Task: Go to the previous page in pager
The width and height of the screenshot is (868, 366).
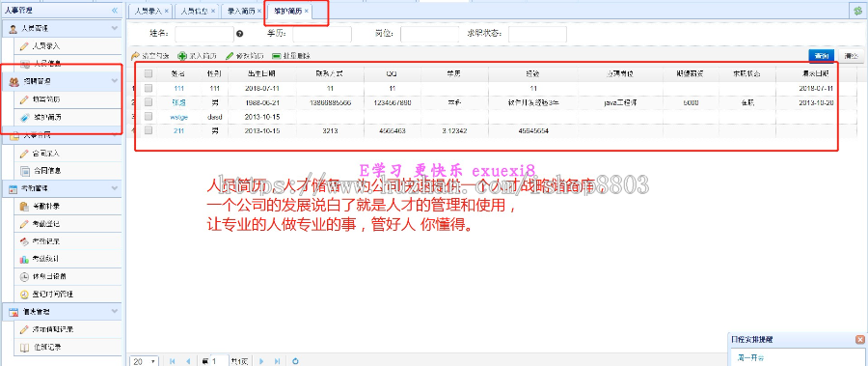Action: (188, 361)
